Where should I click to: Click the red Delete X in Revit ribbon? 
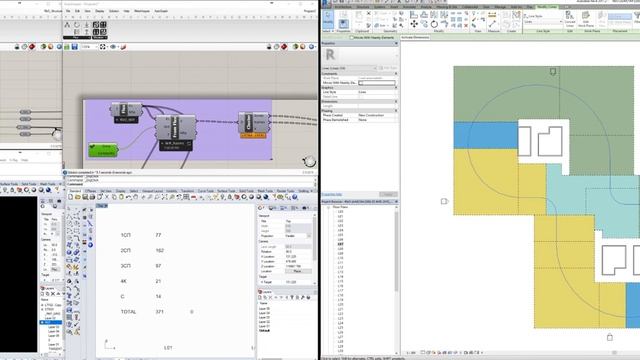click(x=466, y=25)
